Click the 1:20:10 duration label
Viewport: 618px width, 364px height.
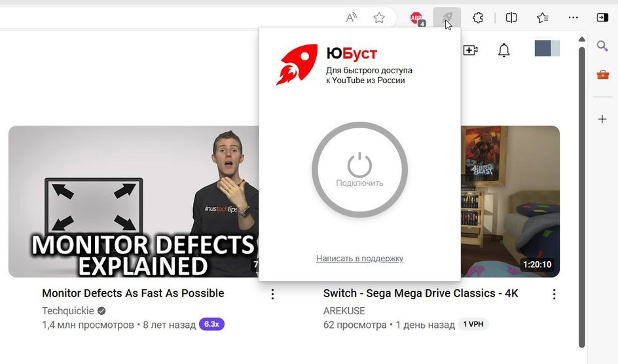tap(537, 264)
